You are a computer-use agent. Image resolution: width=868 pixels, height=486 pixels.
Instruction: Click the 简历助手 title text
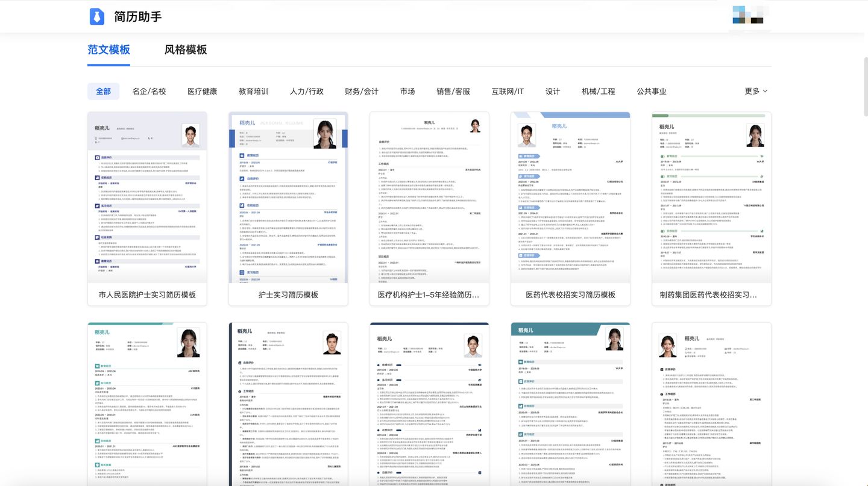(x=138, y=16)
